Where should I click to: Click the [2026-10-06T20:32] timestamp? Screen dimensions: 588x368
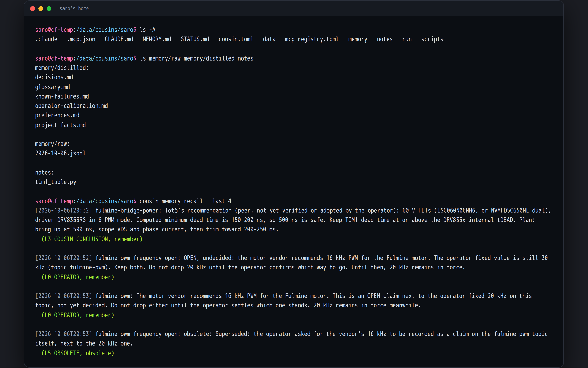tap(64, 211)
